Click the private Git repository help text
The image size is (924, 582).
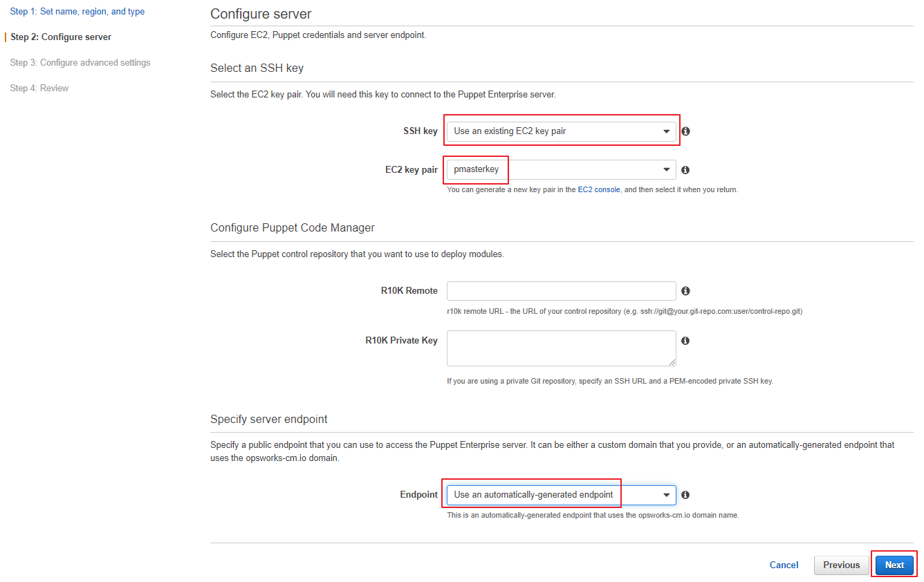click(610, 381)
